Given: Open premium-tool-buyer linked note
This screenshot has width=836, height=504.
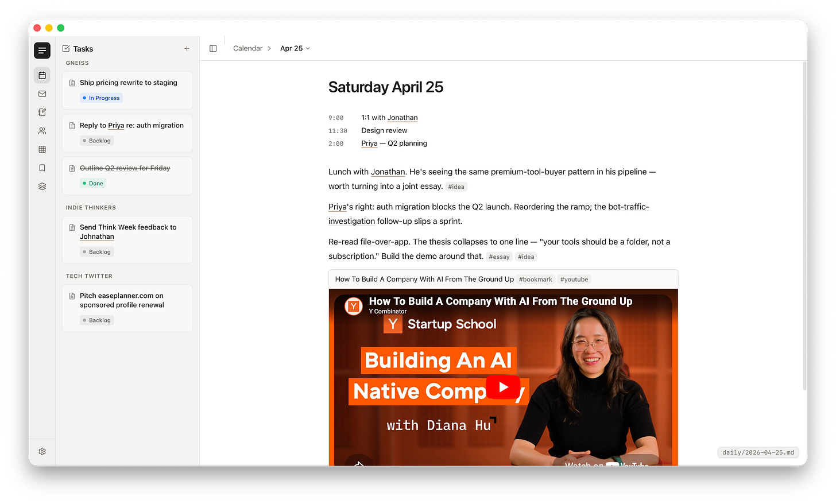Looking at the screenshot, I should (x=528, y=172).
